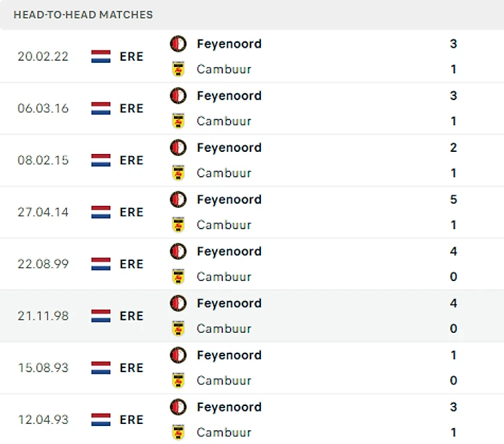
Task: Open Feyenoord team link in 27.04.14 match
Action: tap(229, 200)
